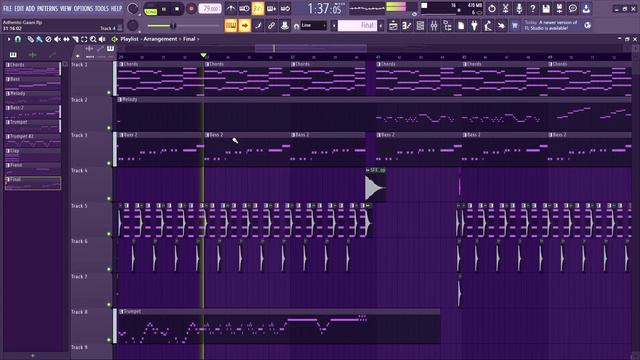
Task: Select the playlist slip tool
Action: pos(66,39)
